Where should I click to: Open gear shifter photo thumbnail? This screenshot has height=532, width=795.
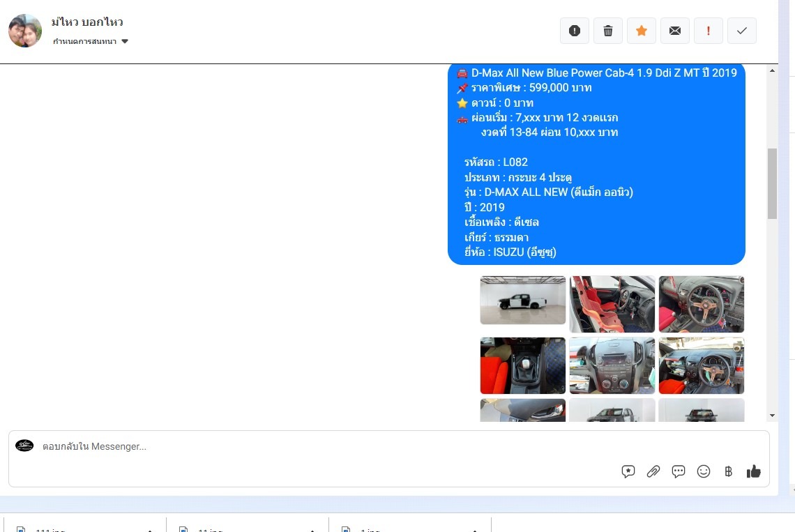(x=523, y=365)
